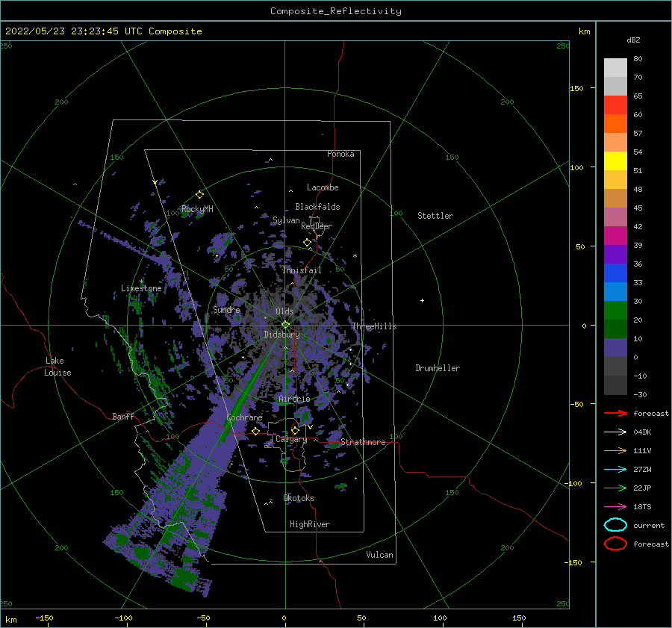Select the Innisfail label
The height and width of the screenshot is (628, 672).
(x=302, y=270)
